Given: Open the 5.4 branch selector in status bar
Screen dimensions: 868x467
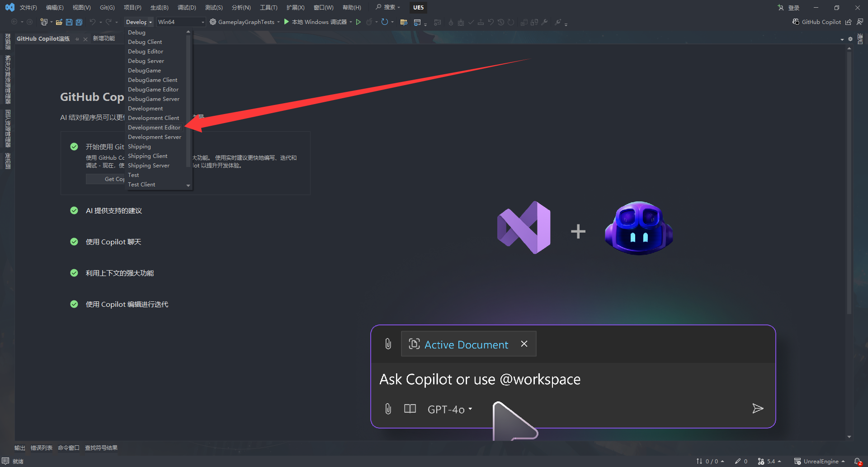Looking at the screenshot, I should point(769,461).
